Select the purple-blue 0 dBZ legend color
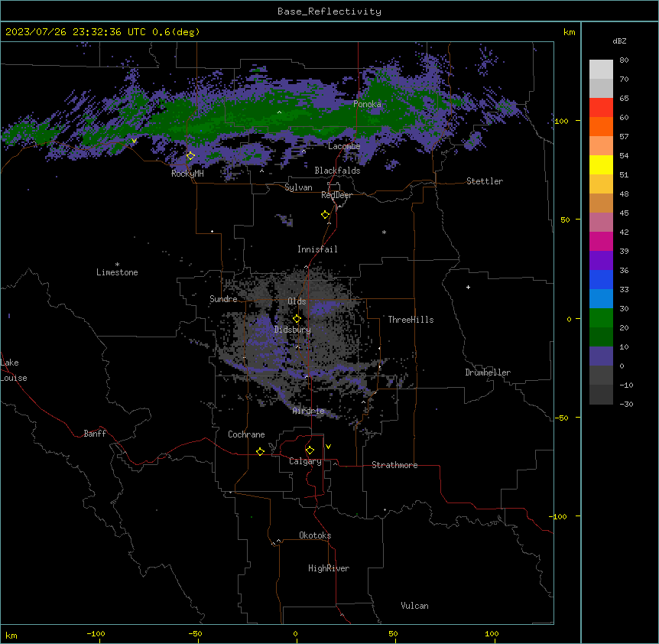 (x=601, y=356)
